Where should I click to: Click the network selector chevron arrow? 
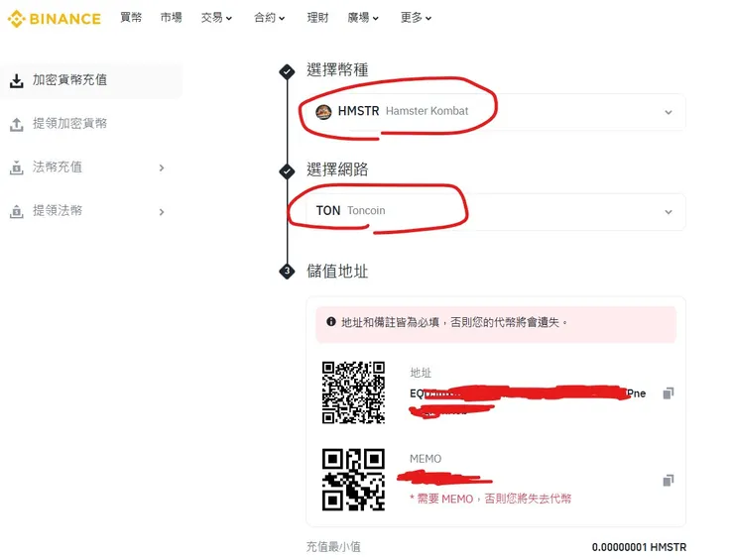point(669,212)
